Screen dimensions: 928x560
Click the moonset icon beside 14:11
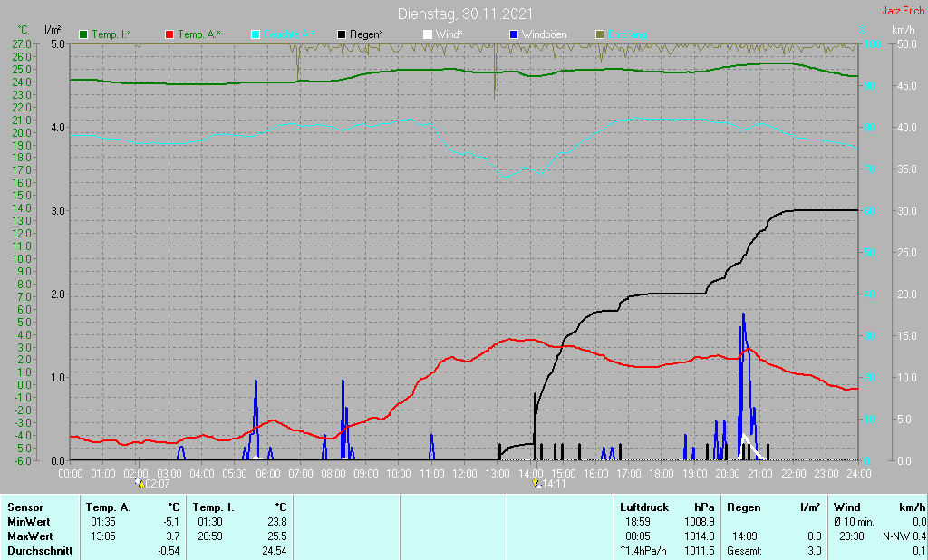coord(536,483)
